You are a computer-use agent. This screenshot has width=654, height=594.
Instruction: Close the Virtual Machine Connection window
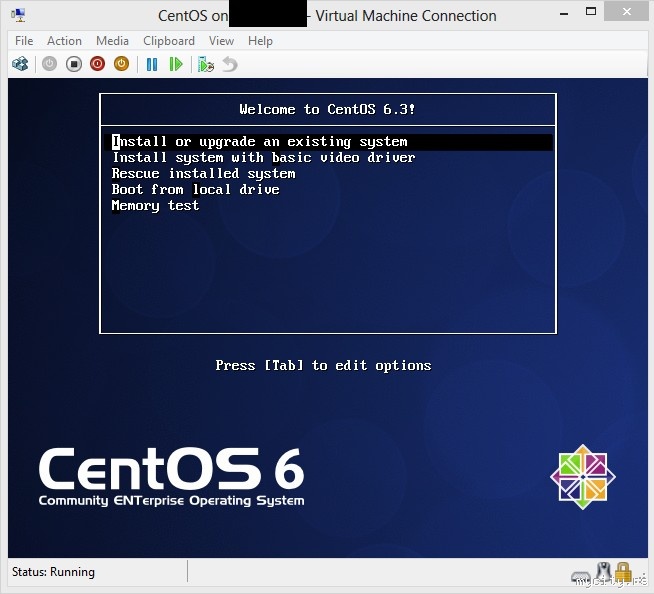click(x=626, y=11)
